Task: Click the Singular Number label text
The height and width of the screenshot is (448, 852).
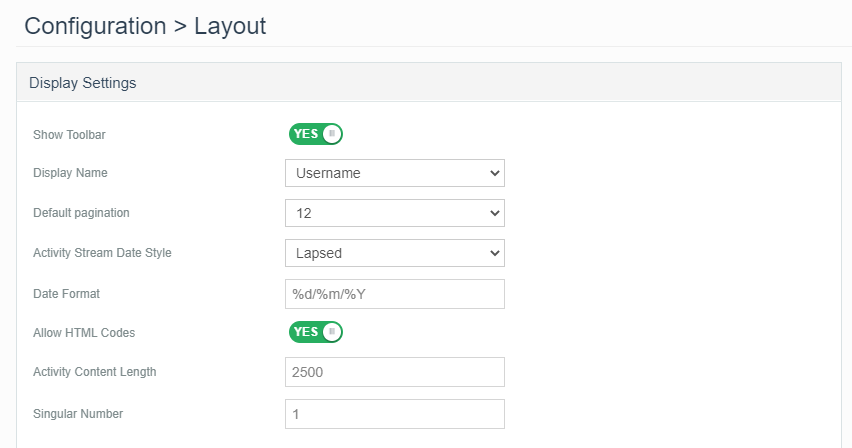Action: 78,413
